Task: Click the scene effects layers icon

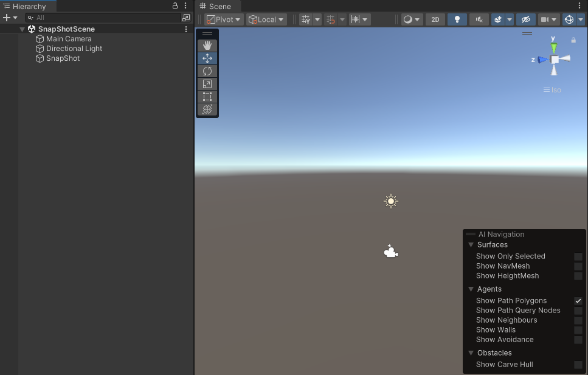Action: [x=498, y=19]
